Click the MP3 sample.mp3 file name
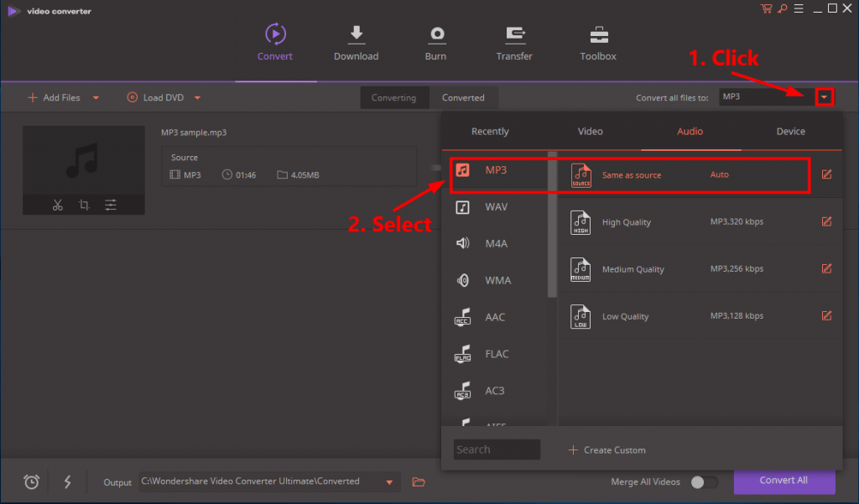 pyautogui.click(x=194, y=132)
